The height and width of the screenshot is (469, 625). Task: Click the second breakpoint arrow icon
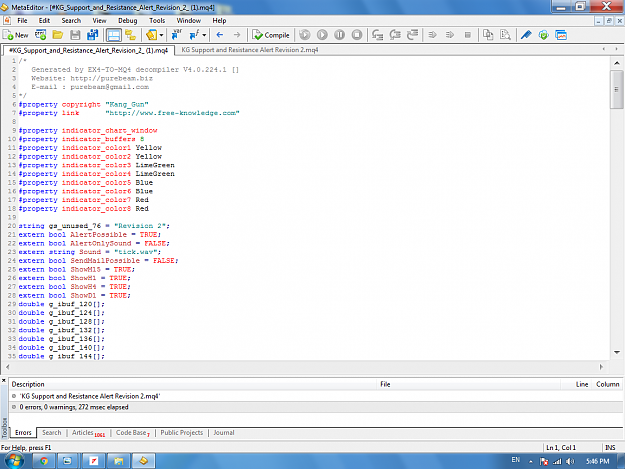pyautogui.click(x=450, y=35)
